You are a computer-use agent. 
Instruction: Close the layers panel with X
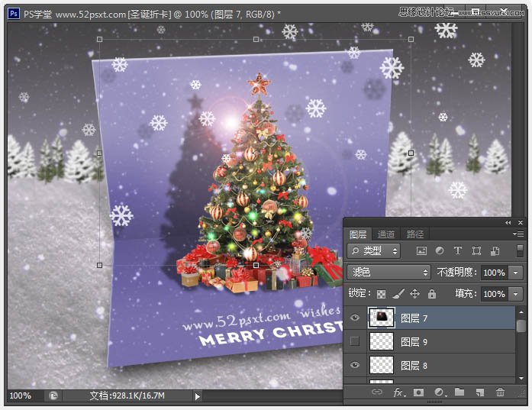(521, 223)
